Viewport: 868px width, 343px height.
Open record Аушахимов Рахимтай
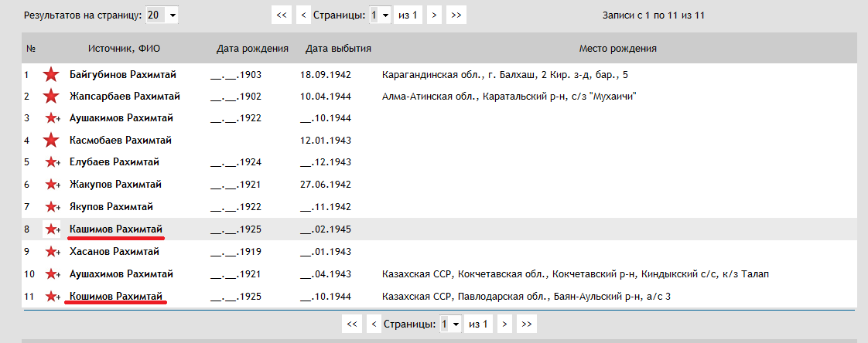121,274
